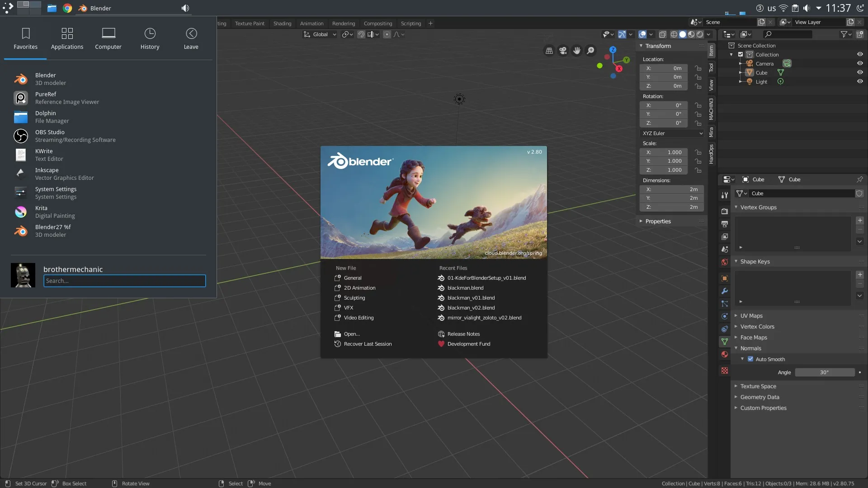Open the Tool settings tab icon
This screenshot has width=868, height=488.
pos(725,195)
